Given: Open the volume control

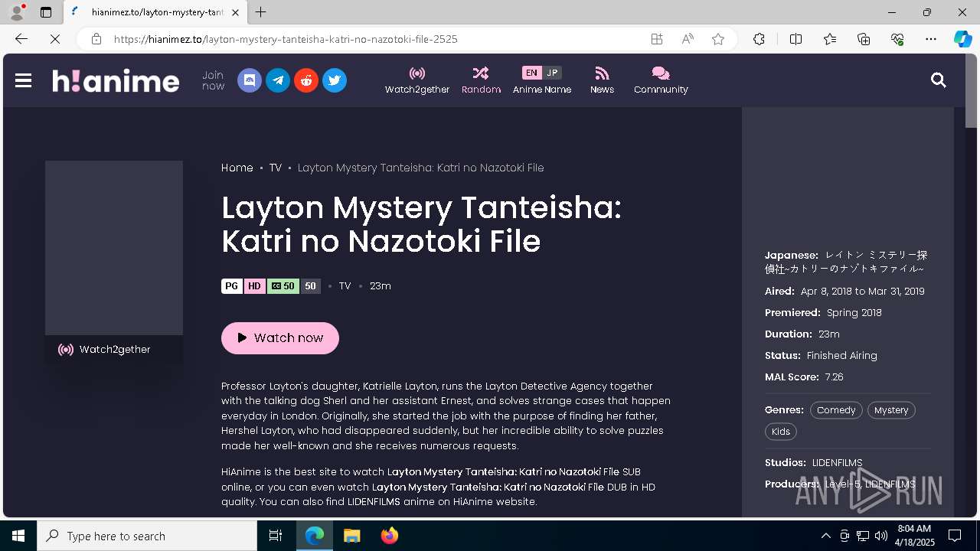Looking at the screenshot, I should click(x=881, y=536).
